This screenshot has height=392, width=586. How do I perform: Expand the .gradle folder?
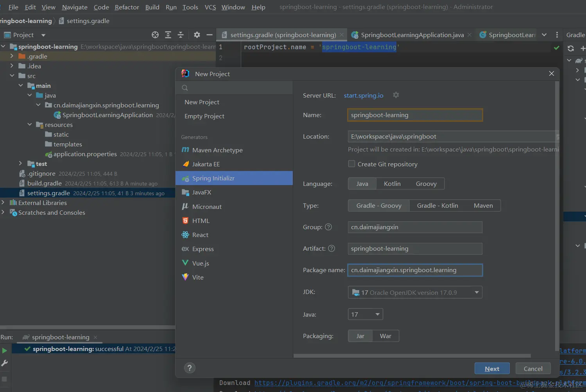[x=12, y=56]
